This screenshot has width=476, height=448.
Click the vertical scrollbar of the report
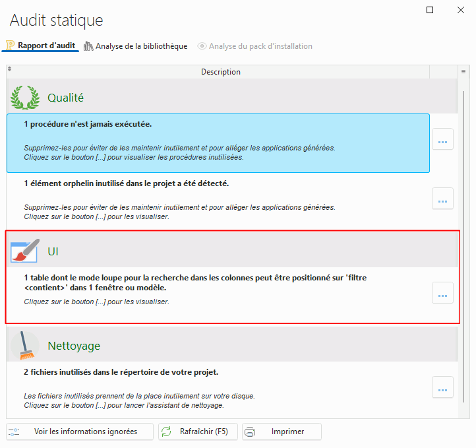463,246
